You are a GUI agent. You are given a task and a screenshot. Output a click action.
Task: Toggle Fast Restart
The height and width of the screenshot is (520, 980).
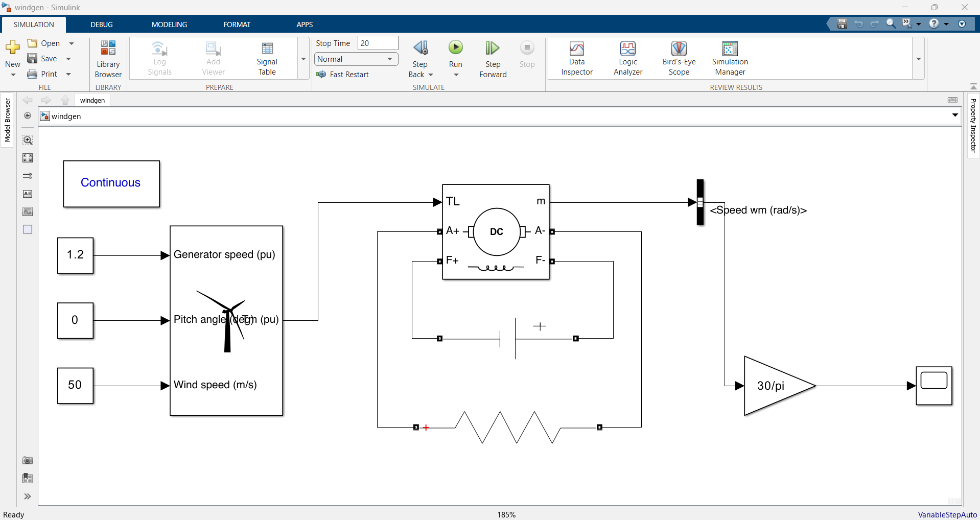(342, 75)
